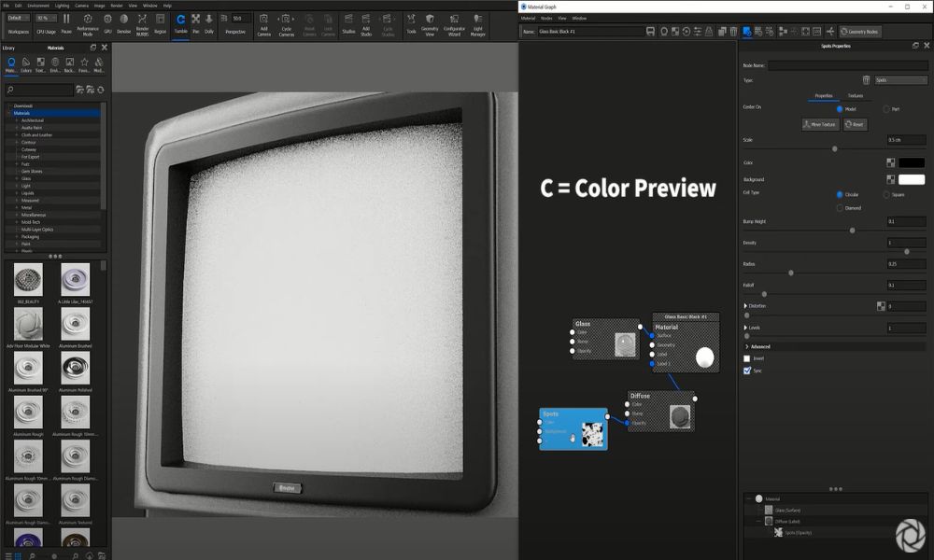934x560 pixels.
Task: Click the white Background color swatch
Action: (912, 179)
